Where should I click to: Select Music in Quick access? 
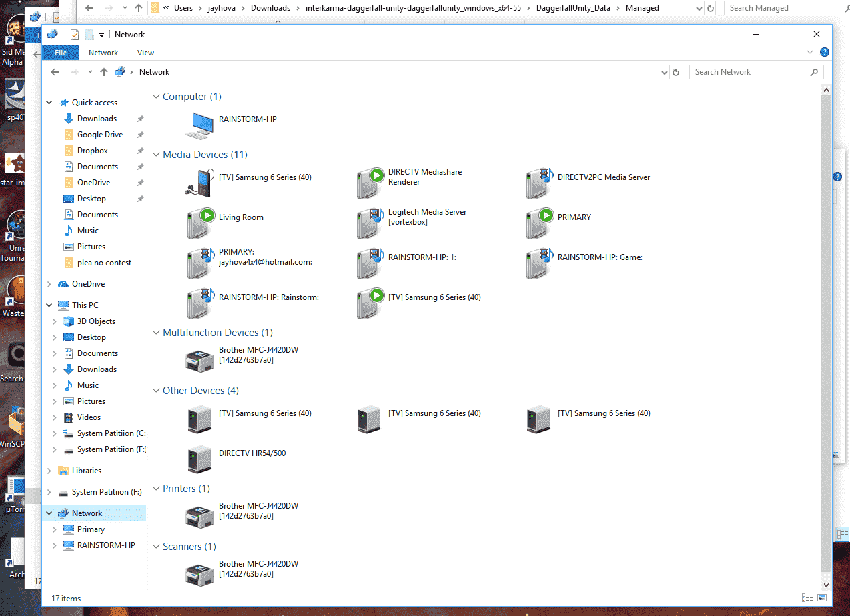(x=87, y=231)
